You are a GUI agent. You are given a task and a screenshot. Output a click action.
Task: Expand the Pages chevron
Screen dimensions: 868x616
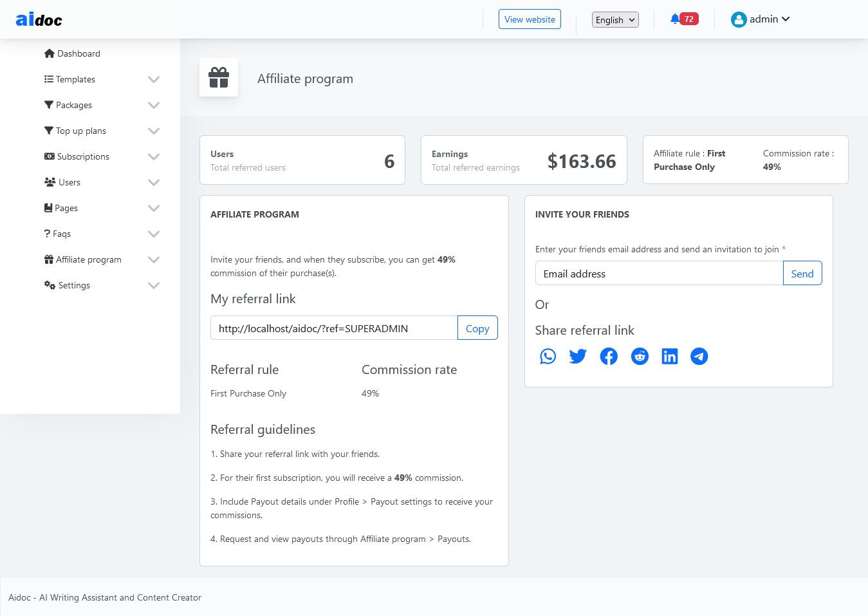pyautogui.click(x=154, y=208)
